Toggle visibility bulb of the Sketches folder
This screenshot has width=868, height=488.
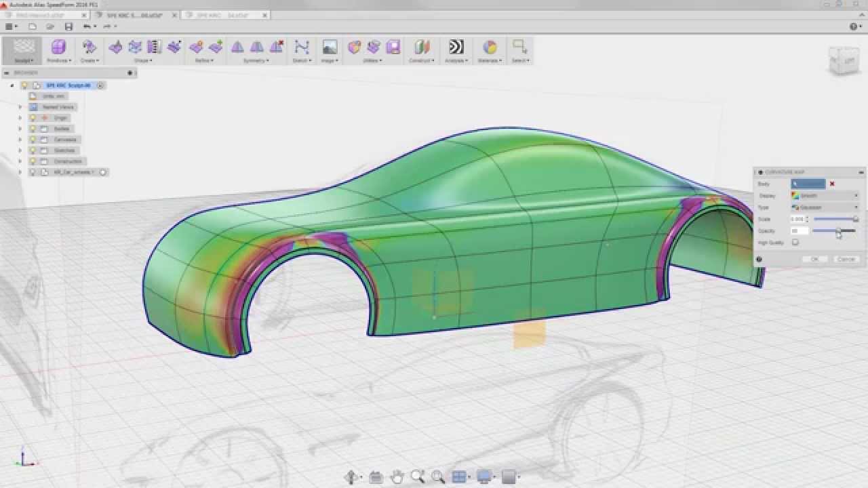tap(33, 150)
